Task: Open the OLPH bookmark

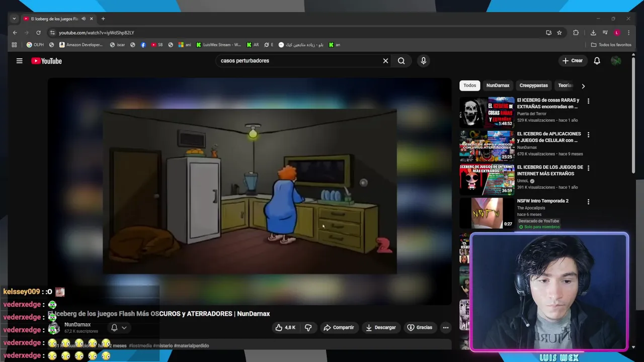Action: click(35, 45)
